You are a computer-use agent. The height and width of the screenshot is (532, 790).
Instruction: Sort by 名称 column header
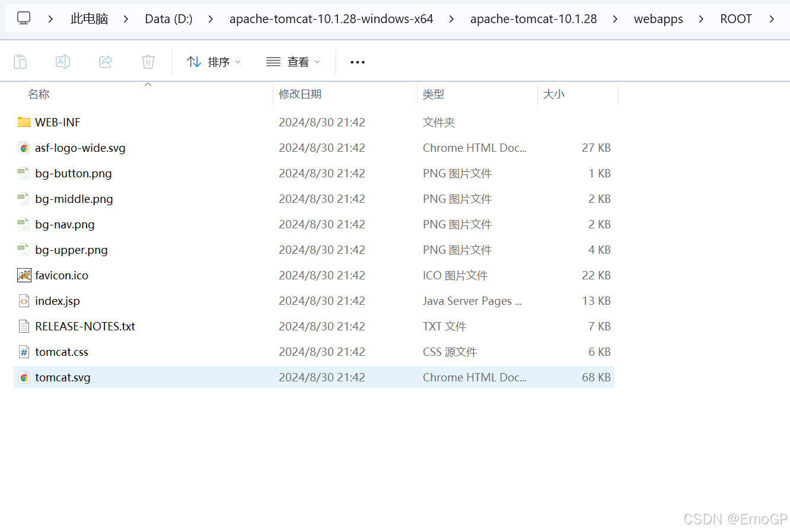point(39,94)
